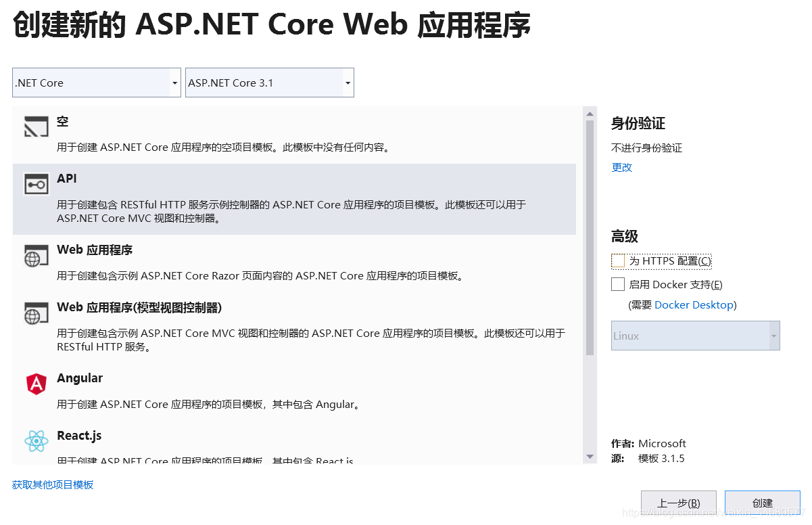Click the 身份验证 heading
This screenshot has height=525, width=812.
[x=638, y=123]
